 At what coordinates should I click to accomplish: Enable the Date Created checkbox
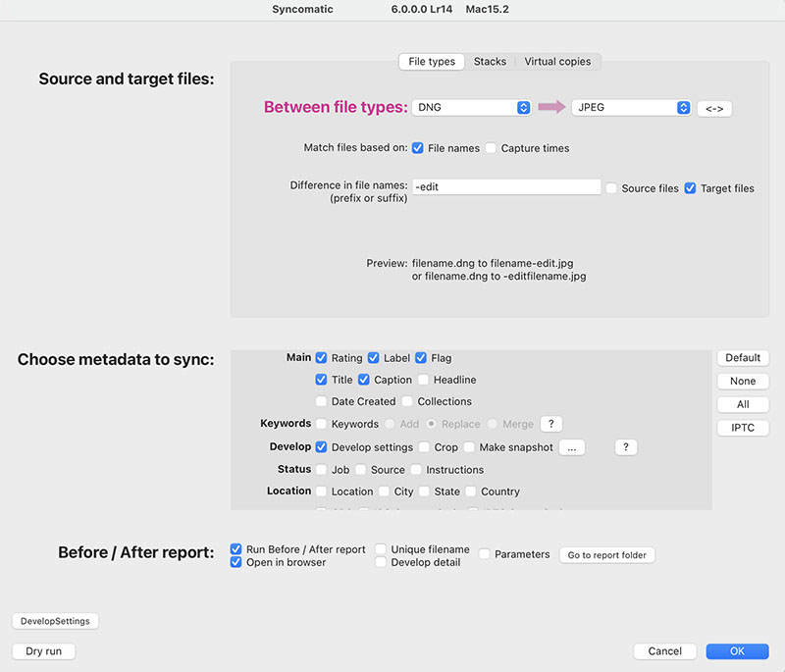pyautogui.click(x=322, y=401)
